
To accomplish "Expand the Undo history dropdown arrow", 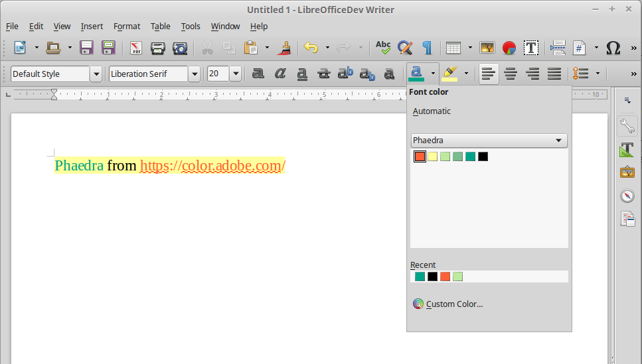I will tap(327, 48).
